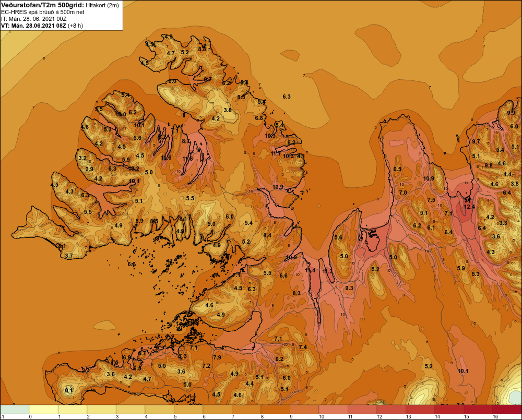
Task: Click the 11.4 temperature value
Action: pos(310,270)
